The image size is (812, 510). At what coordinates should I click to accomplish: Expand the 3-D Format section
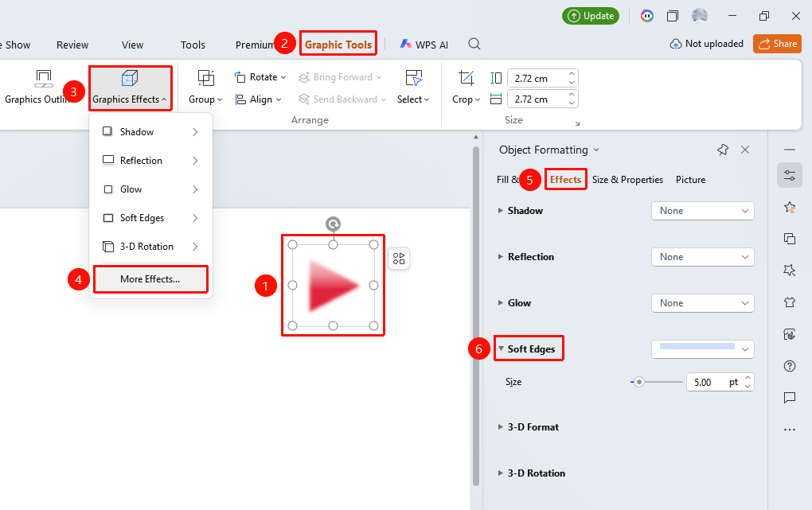click(501, 427)
